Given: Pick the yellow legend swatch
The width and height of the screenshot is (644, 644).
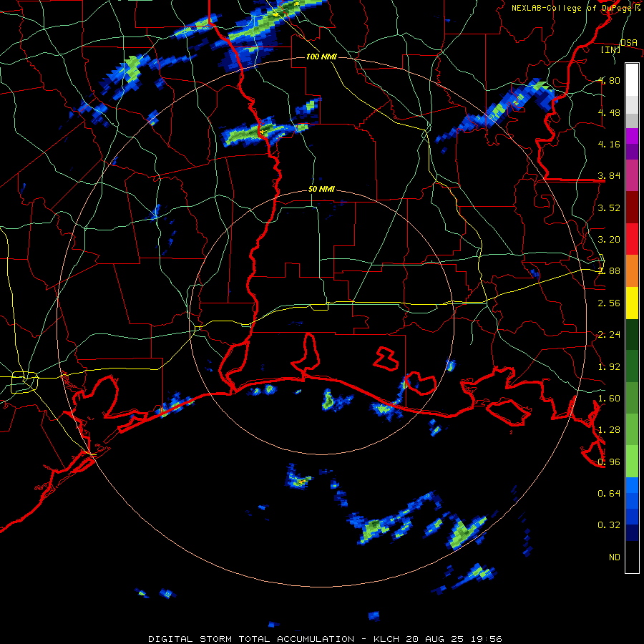Looking at the screenshot, I should (632, 303).
